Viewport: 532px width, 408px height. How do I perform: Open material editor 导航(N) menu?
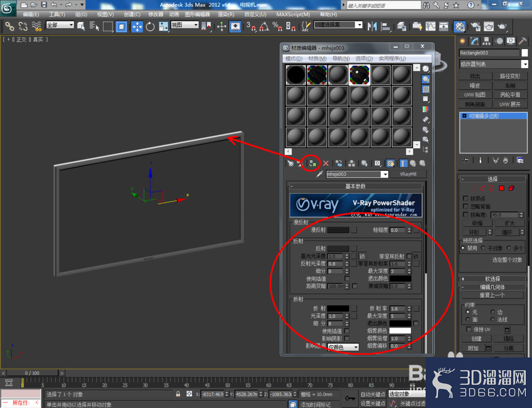[x=340, y=59]
